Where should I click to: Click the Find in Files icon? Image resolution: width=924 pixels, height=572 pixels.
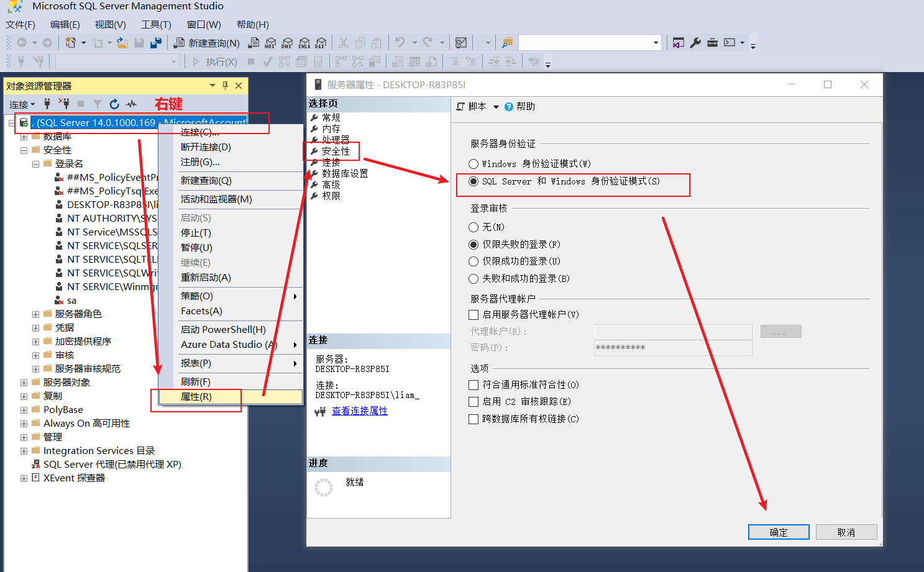(508, 43)
